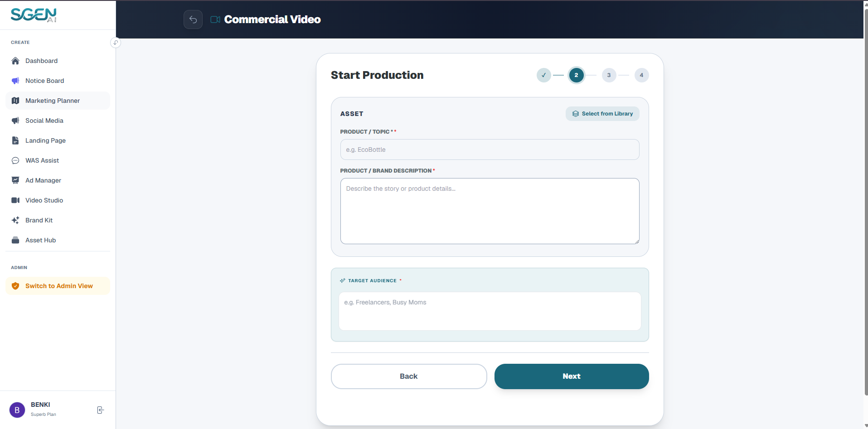Click the BENKI user avatar
868x429 pixels.
(17, 410)
